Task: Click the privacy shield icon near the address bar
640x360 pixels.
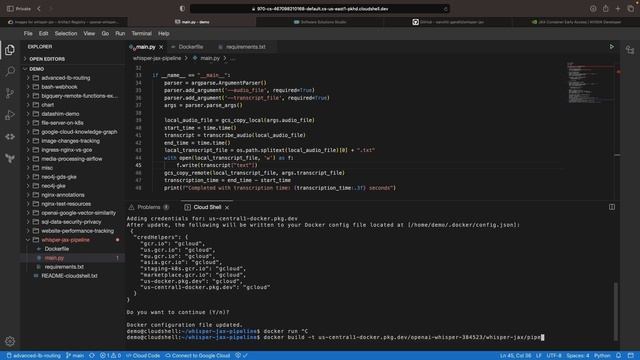Action: coord(182,9)
